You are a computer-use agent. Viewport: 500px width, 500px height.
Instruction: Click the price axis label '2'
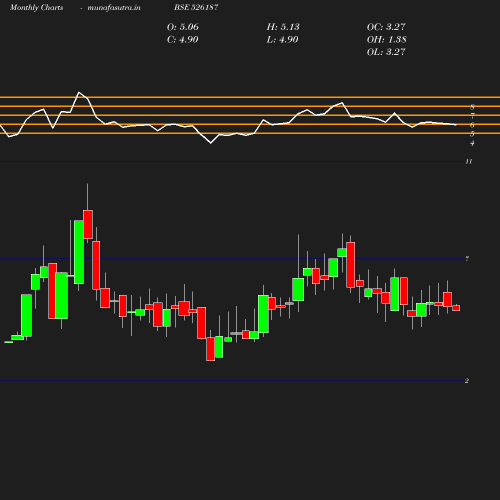[x=467, y=381]
